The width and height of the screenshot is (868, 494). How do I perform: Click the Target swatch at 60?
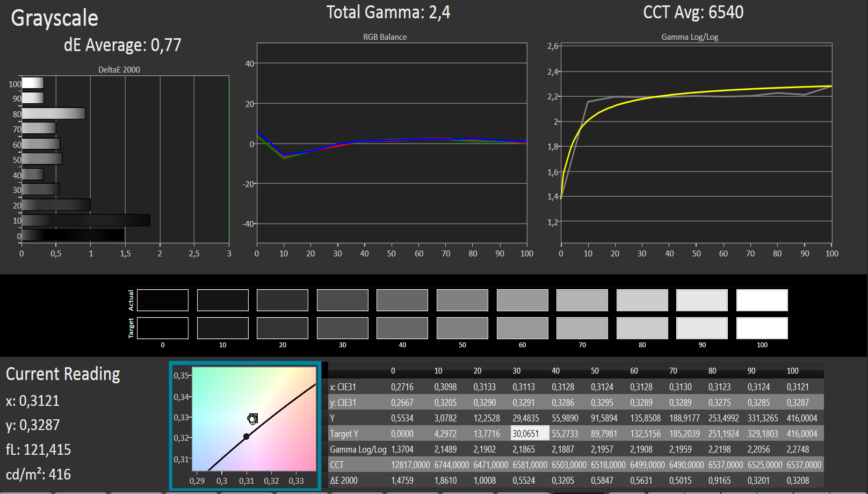(523, 328)
